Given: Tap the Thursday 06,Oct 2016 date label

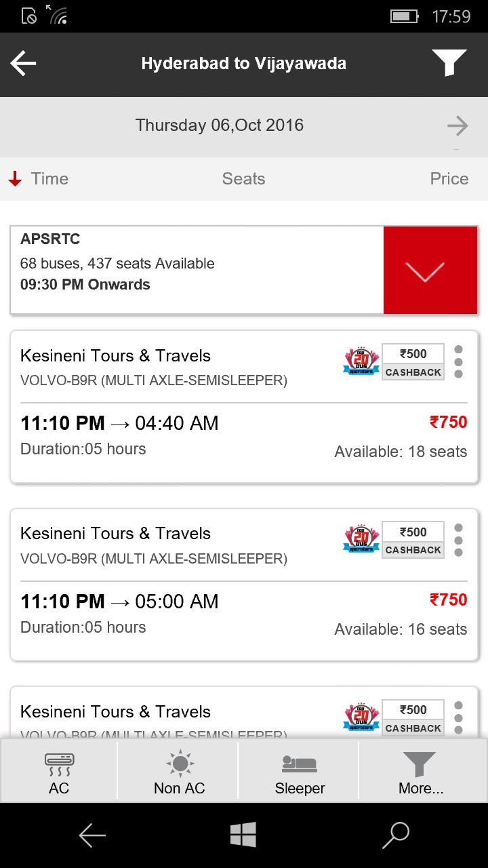Looking at the screenshot, I should click(x=220, y=125).
